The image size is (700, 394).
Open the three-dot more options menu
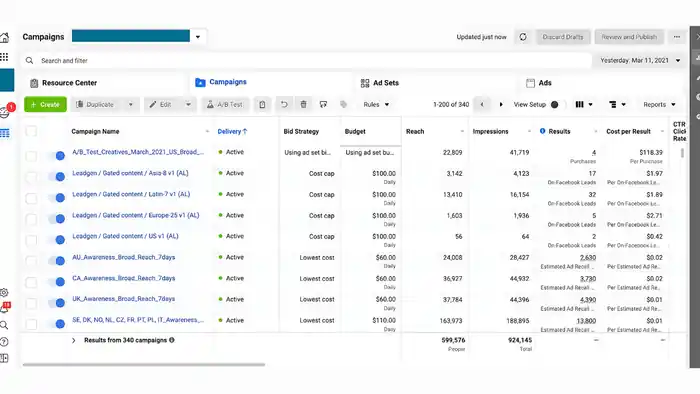677,37
